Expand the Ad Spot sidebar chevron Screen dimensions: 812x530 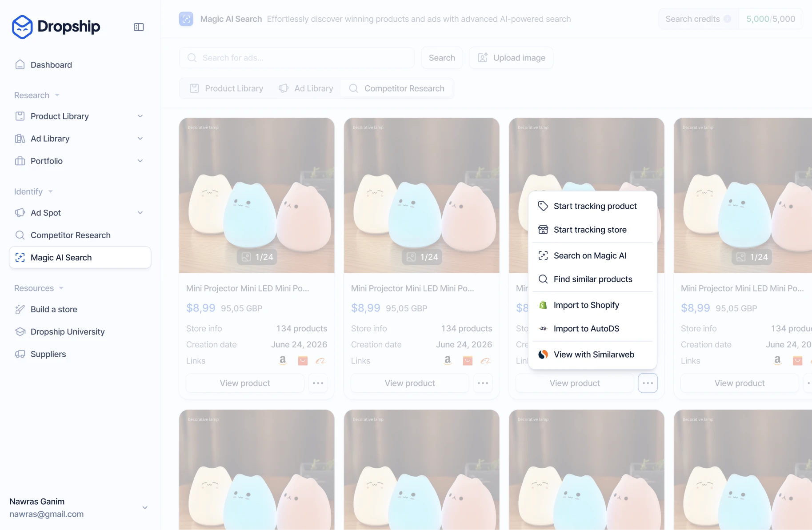click(140, 213)
